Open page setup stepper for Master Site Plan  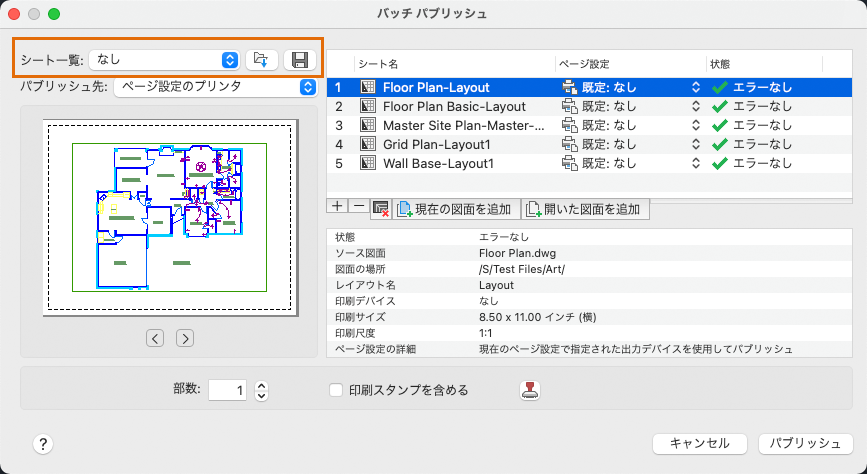(x=696, y=126)
